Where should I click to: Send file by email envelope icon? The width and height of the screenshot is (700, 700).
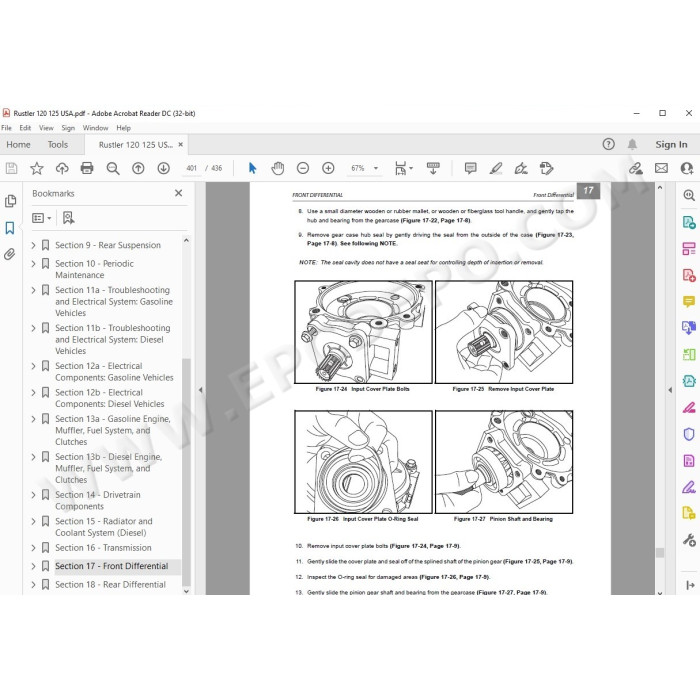661,168
